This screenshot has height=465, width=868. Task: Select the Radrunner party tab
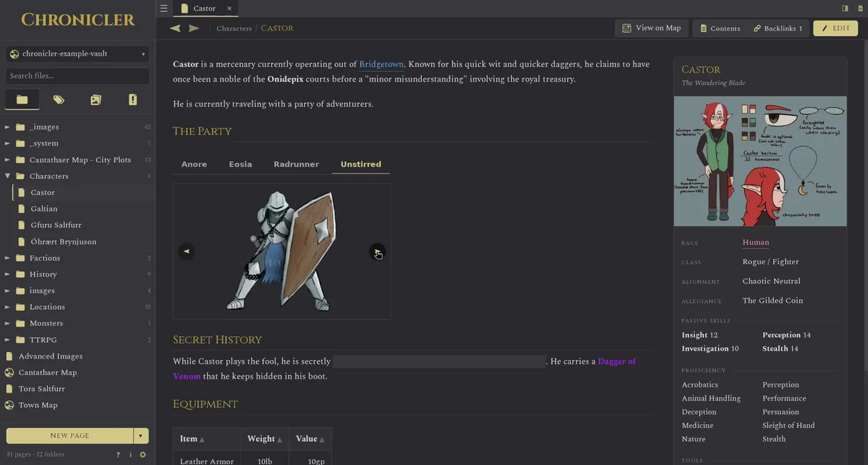click(296, 164)
